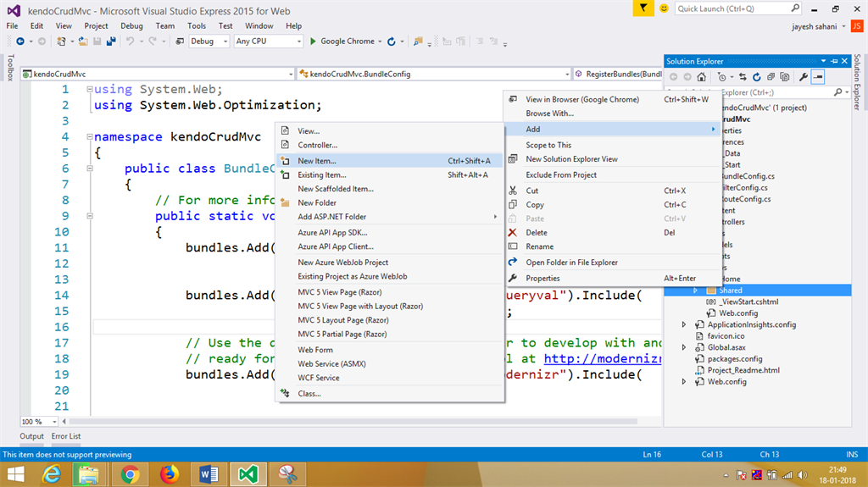Viewport: 868px width, 487px height.
Task: Click the green Start debugging arrow
Action: coord(314,41)
